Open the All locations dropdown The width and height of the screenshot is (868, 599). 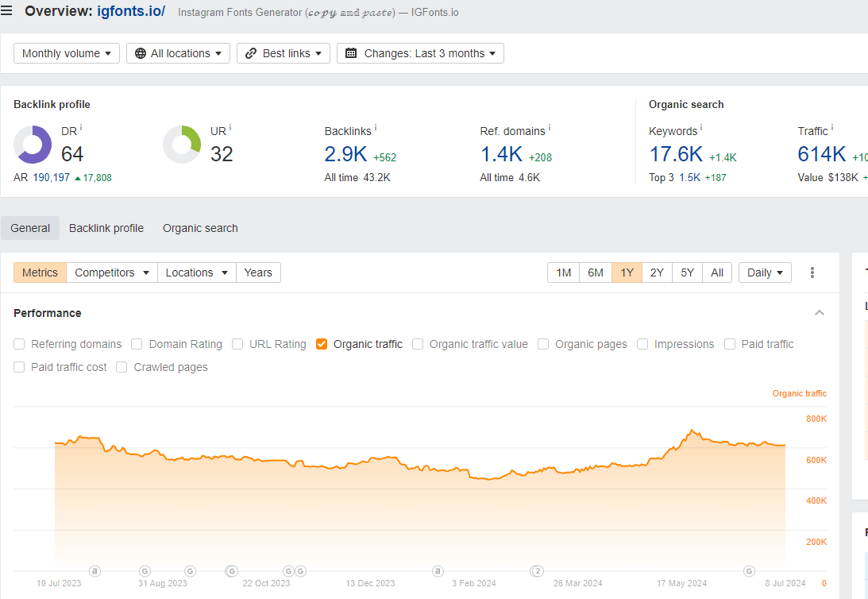(x=178, y=53)
